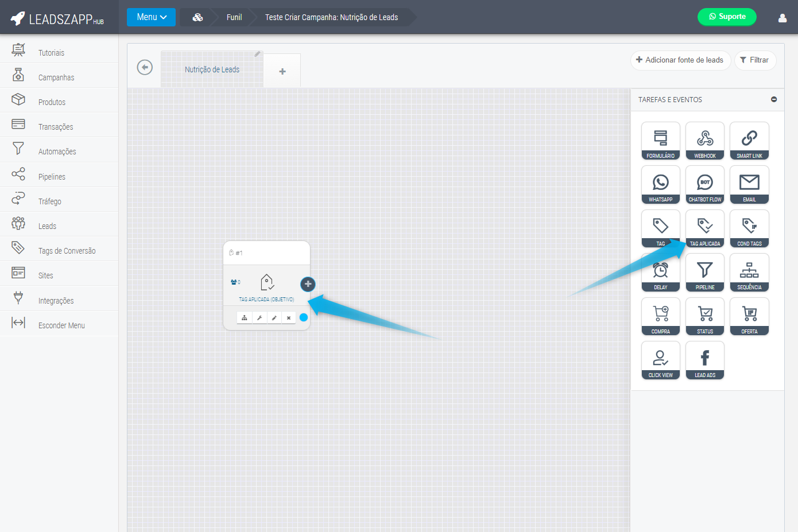Collapse the Tarefas e Eventos panel
Image resolution: width=798 pixels, height=532 pixels.
coord(773,99)
